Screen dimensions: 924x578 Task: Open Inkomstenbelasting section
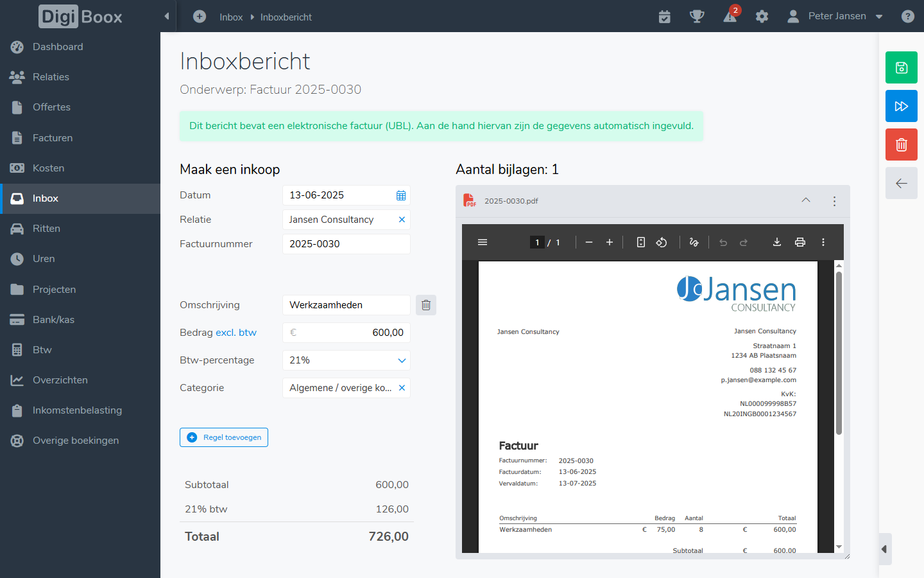(x=80, y=410)
